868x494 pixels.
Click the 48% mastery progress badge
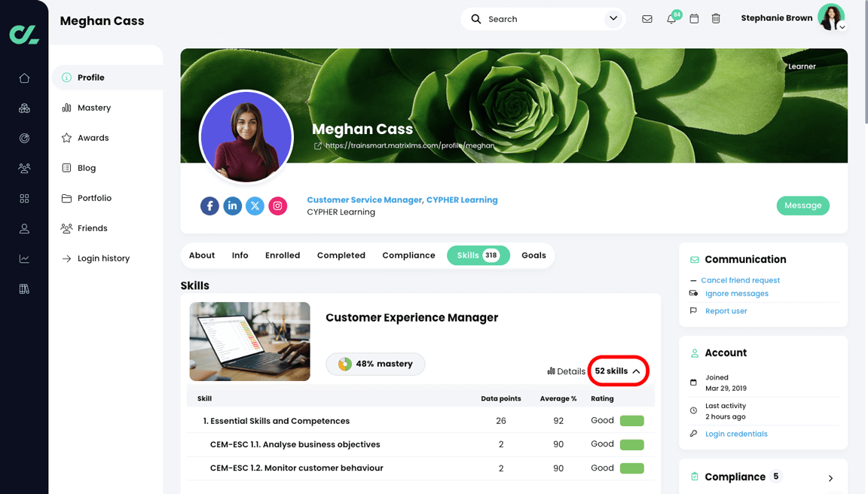tap(375, 364)
